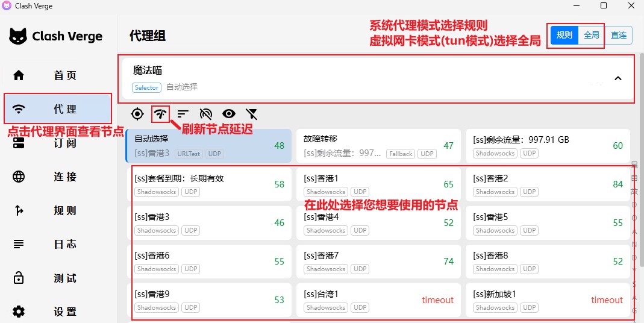The height and width of the screenshot is (323, 644).
Task: Click the 代理组 page heading
Action: (x=148, y=36)
